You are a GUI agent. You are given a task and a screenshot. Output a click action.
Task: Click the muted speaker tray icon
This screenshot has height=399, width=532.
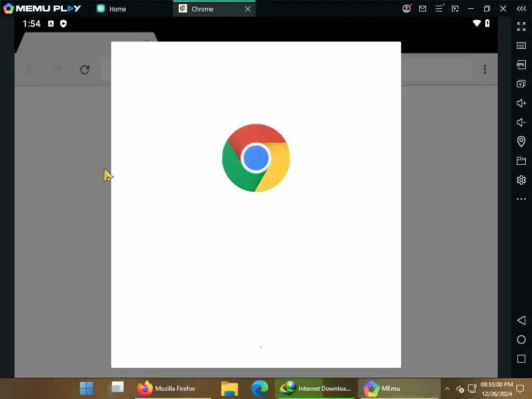tap(460, 389)
